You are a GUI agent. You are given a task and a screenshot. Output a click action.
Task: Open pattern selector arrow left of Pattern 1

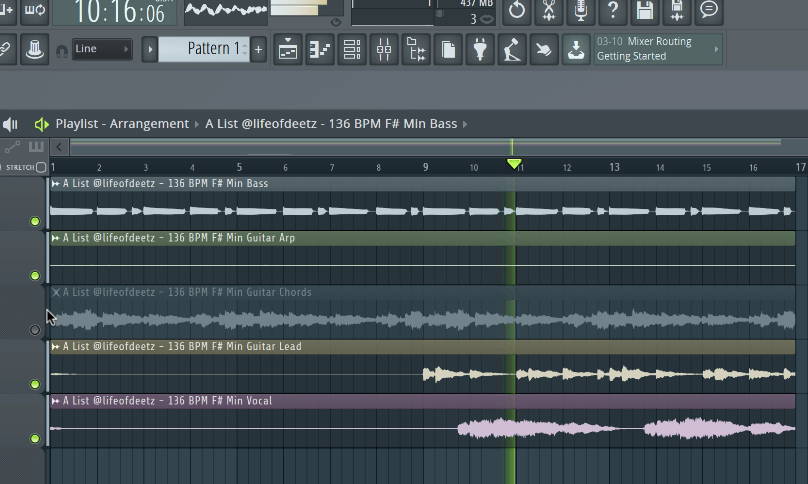(150, 49)
